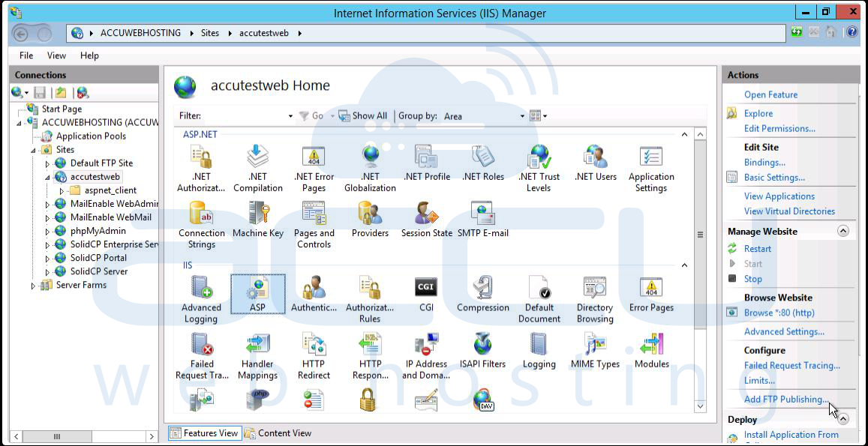Collapse the Manage Website section
This screenshot has height=446, width=868.
pos(843,232)
